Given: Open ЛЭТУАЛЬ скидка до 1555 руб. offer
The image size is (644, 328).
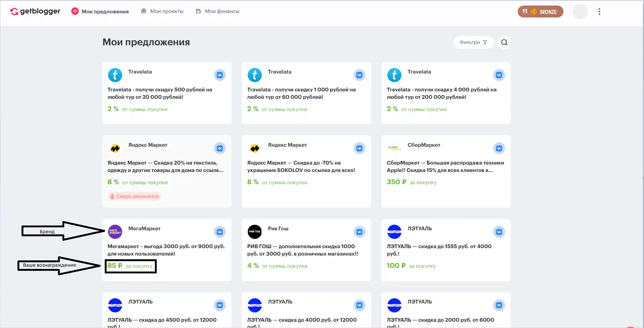Looking at the screenshot, I should 439,250.
